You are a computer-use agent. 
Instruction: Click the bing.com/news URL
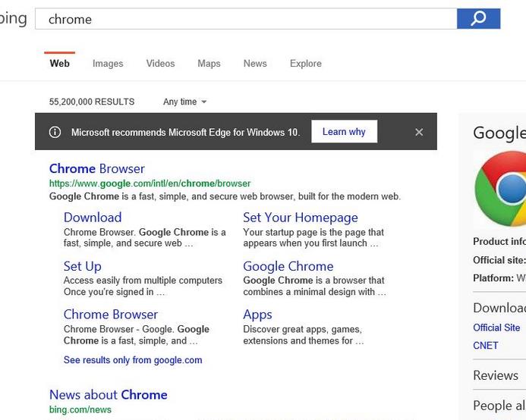pos(80,409)
